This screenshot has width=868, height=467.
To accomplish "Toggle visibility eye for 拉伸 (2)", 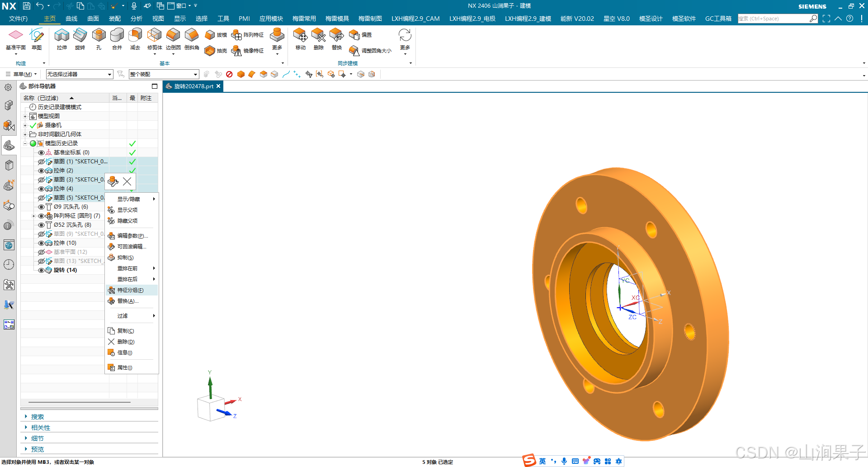I will [x=41, y=171].
